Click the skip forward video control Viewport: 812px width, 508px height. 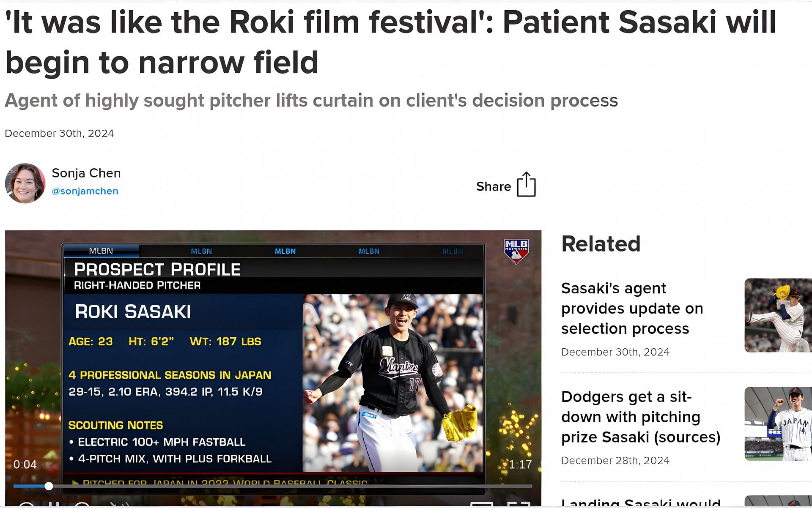82,505
